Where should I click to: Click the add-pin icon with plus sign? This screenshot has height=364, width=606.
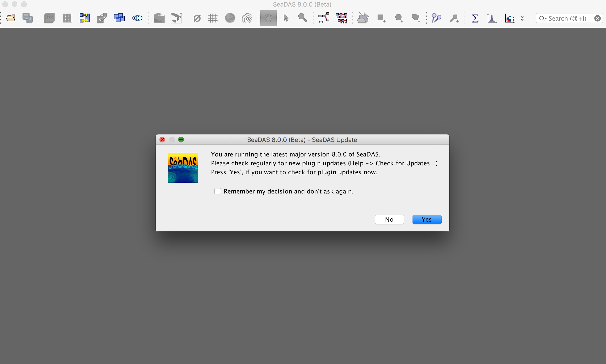point(454,18)
